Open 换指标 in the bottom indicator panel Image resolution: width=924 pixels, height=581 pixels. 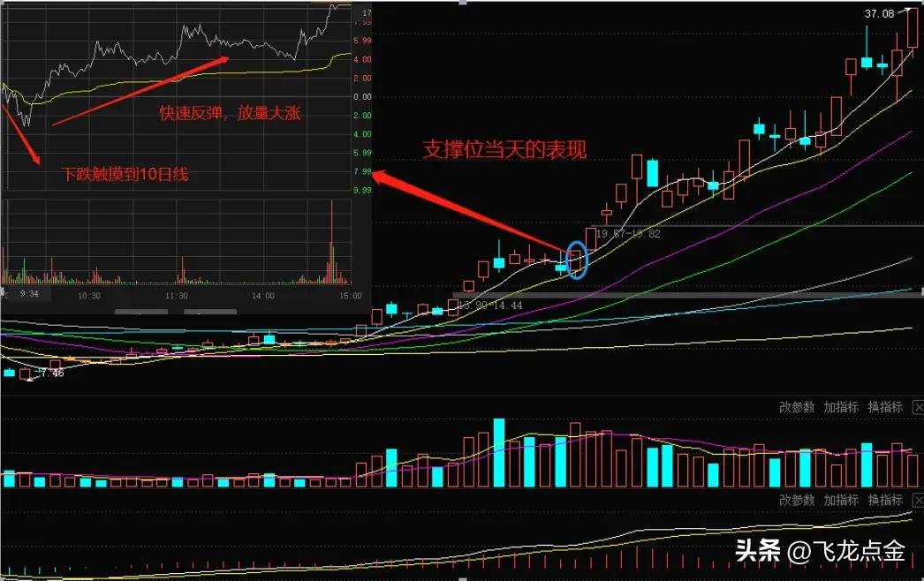point(884,501)
